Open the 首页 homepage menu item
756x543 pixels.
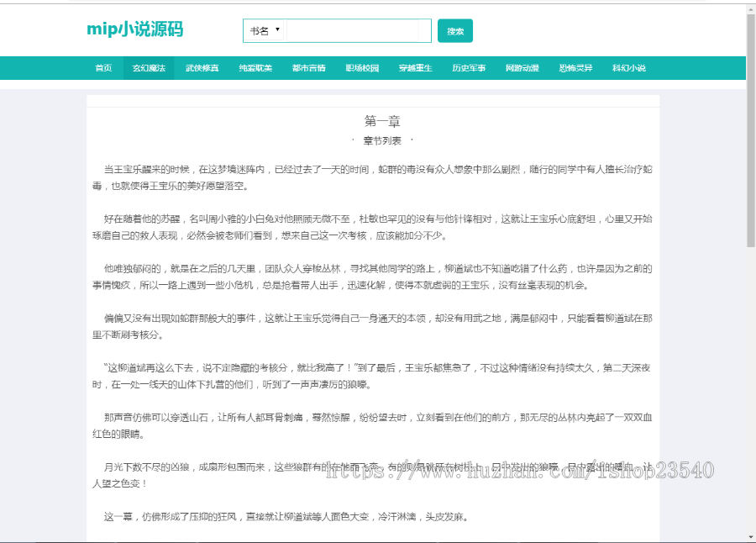pyautogui.click(x=103, y=68)
